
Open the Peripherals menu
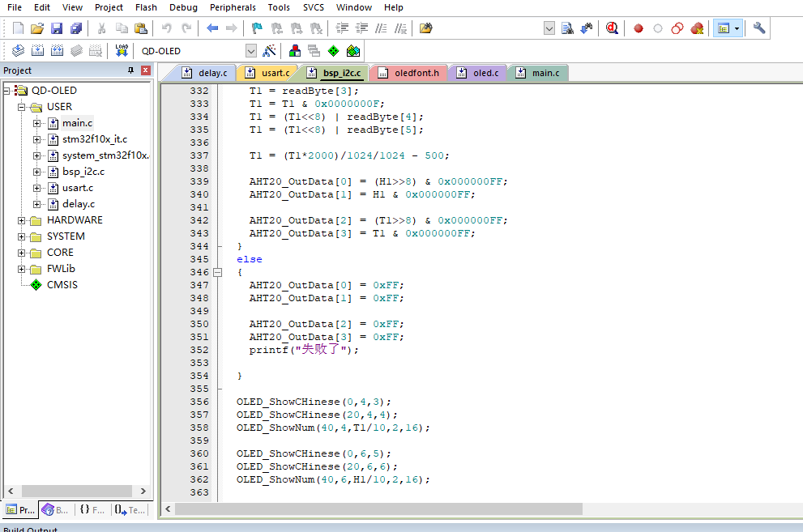[x=233, y=7]
